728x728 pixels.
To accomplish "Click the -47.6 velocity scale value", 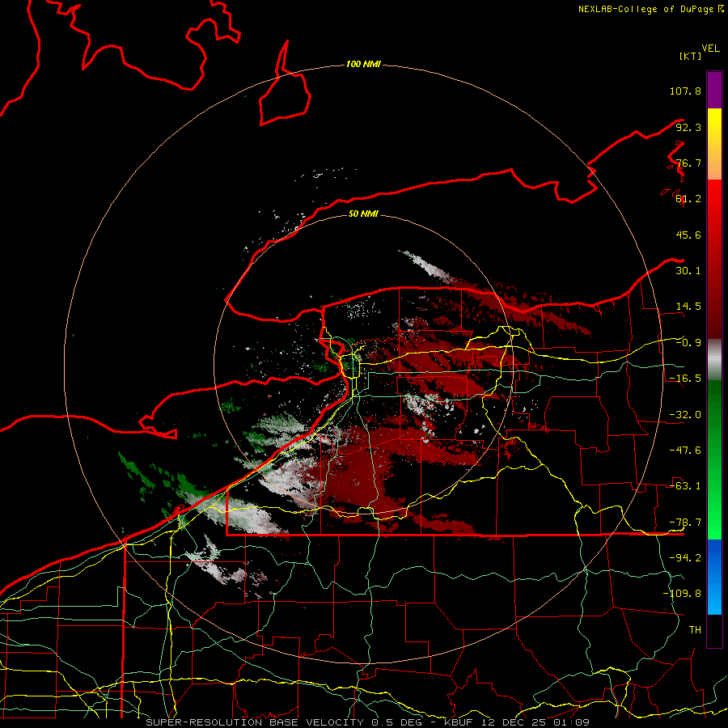I will coord(685,451).
